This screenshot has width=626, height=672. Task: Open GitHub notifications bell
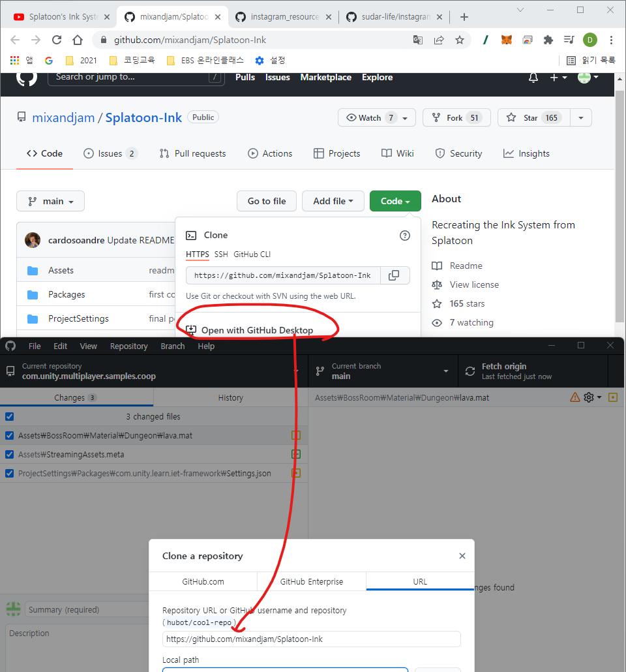tap(533, 78)
